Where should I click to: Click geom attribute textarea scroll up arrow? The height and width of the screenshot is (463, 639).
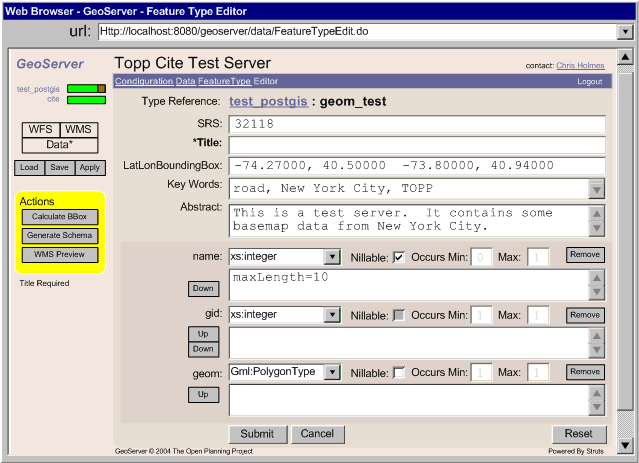(597, 393)
